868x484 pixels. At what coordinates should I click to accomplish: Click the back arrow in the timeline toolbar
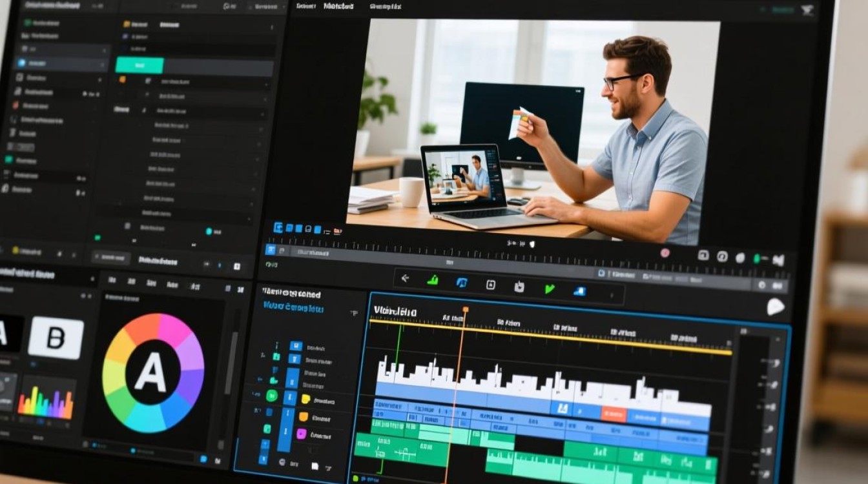(x=405, y=278)
